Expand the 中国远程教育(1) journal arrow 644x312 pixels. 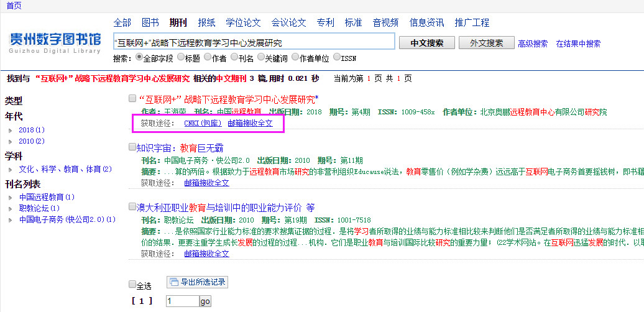pos(11,198)
